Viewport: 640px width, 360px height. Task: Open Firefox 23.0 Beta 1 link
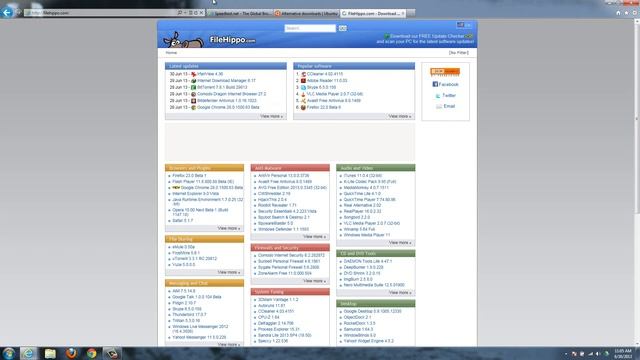click(189, 176)
